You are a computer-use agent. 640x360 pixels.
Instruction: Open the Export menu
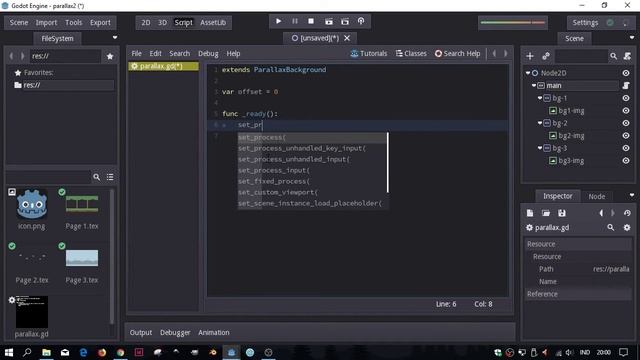click(100, 22)
